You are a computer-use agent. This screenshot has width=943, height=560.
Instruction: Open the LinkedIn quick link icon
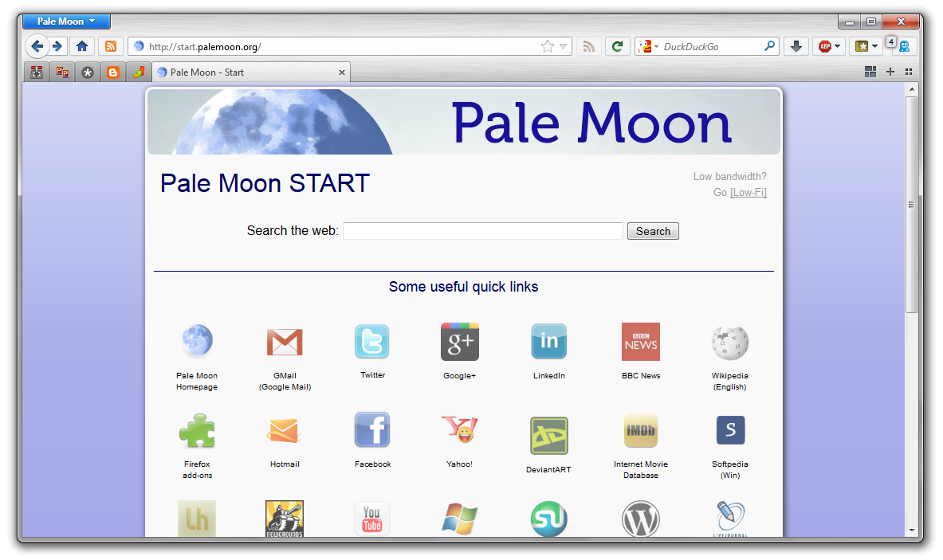548,341
